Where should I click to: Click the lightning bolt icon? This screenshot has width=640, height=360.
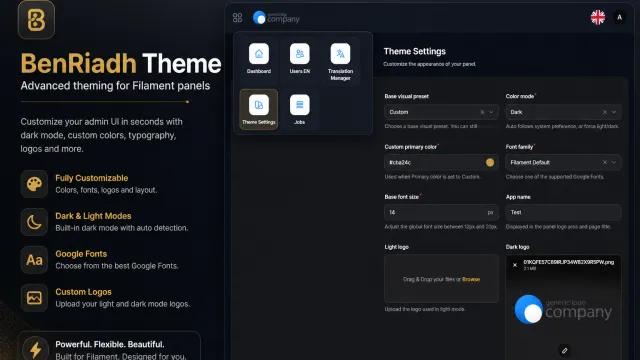click(x=35, y=349)
